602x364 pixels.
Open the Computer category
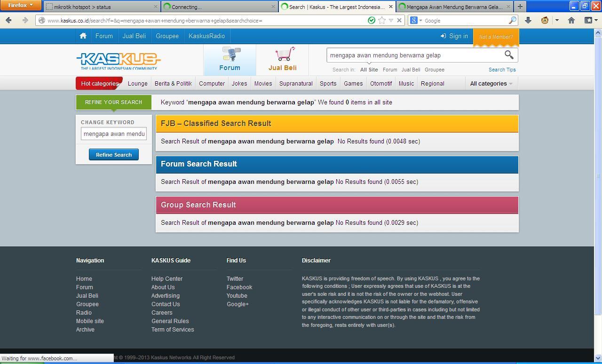coord(212,83)
